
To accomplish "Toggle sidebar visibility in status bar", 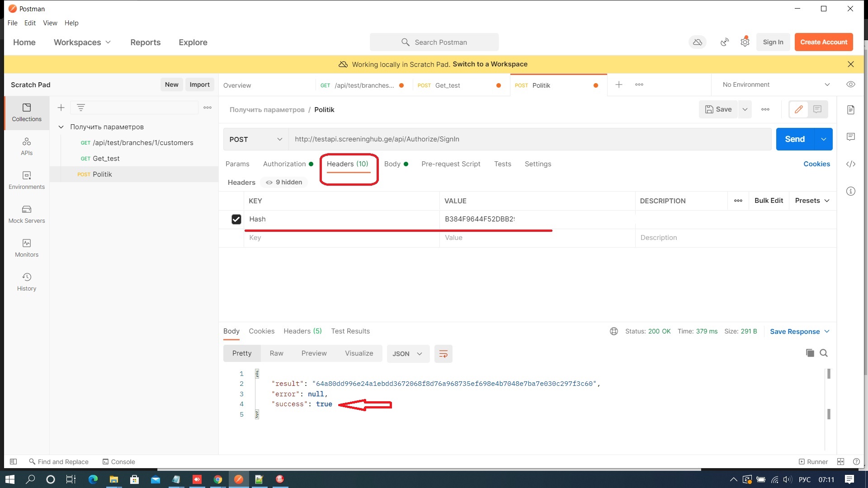I will tap(14, 462).
